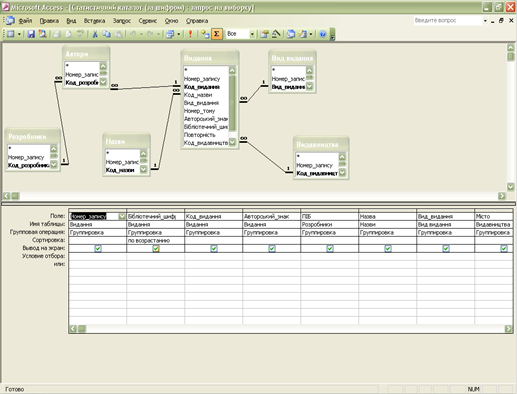The height and width of the screenshot is (394, 517).
Task: Uncheck display for Бібліотечний_шифр column
Action: (156, 248)
